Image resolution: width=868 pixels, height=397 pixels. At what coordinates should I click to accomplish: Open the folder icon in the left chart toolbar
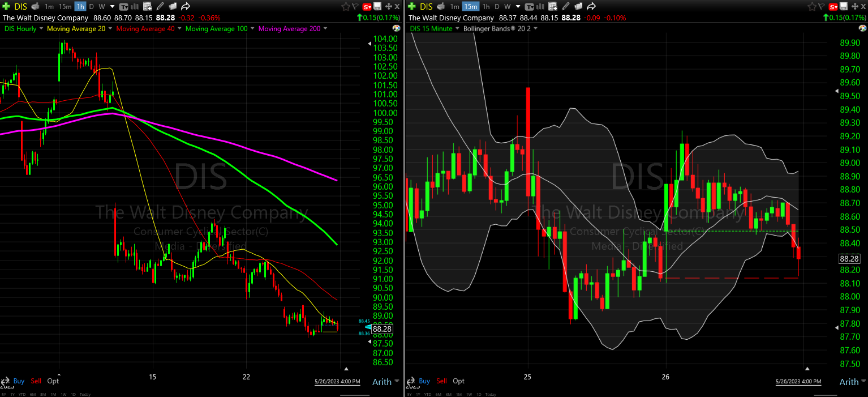[173, 7]
